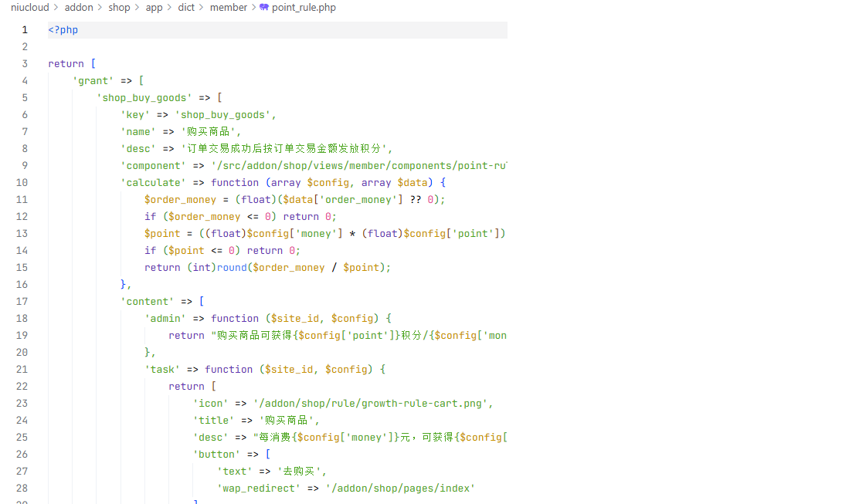
Task: Click line number 17 in the gutter
Action: [x=22, y=302]
